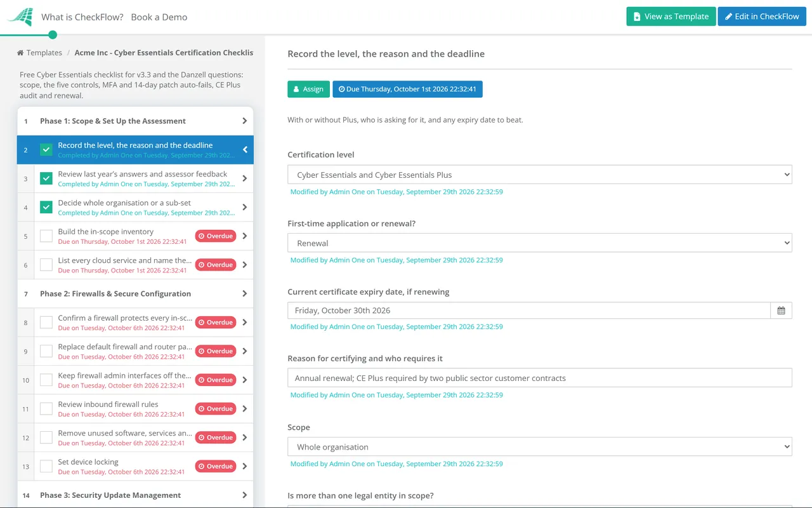Check List every cloud service checkbox
812x508 pixels.
click(x=46, y=265)
